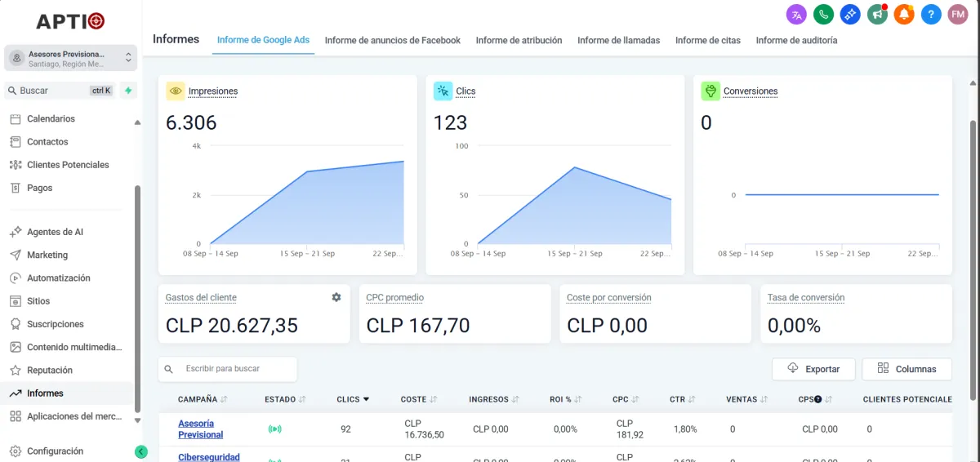Screen dimensions: 980x462
Task: Switch to Informe de Google Ads tab
Action: [x=263, y=40]
